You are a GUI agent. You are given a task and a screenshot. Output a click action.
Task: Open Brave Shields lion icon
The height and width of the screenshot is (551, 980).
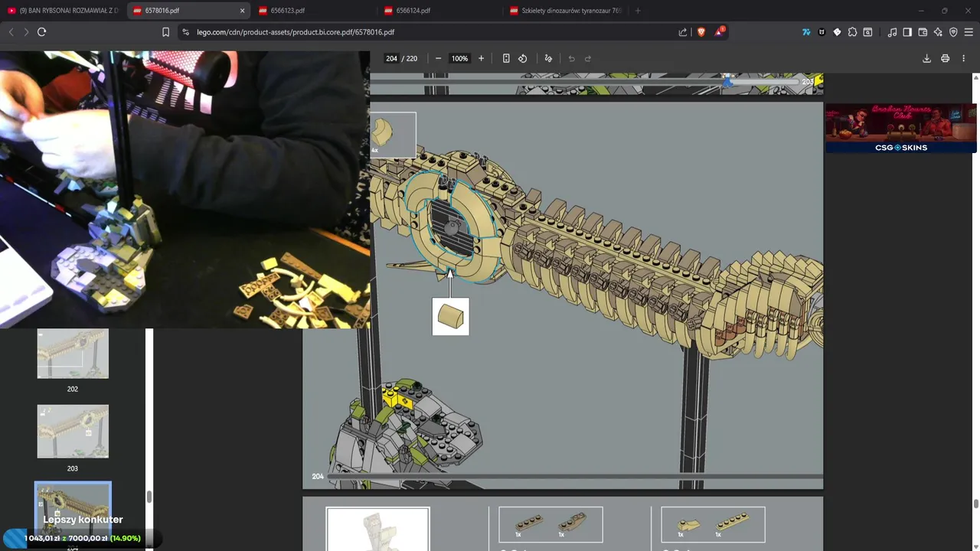[701, 32]
